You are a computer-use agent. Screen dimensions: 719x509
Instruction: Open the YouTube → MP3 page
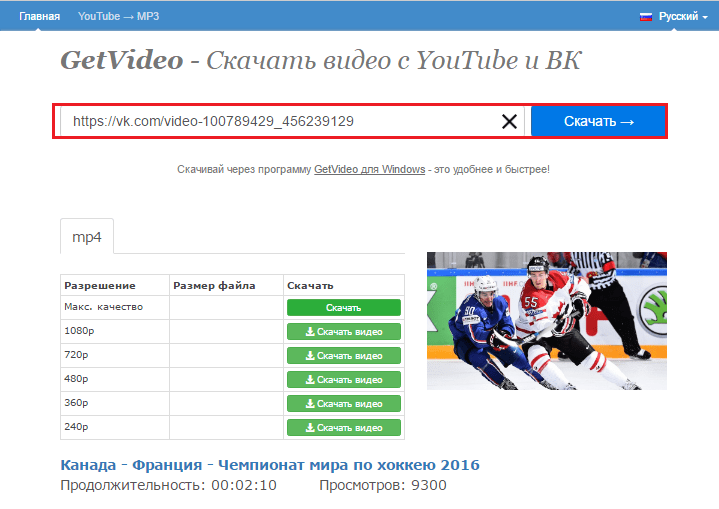118,17
